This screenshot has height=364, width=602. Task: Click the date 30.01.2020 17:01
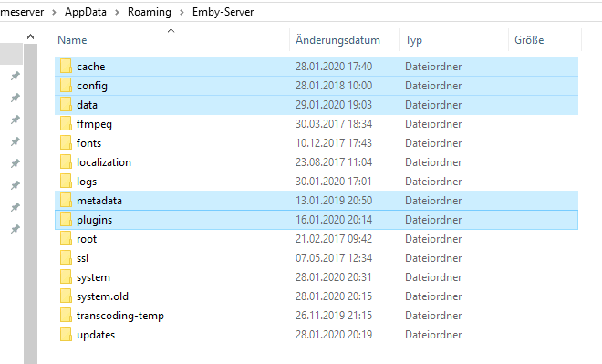tap(334, 182)
